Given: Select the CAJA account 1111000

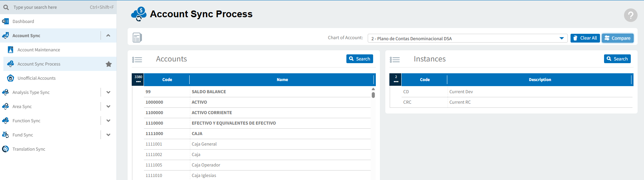Looking at the screenshot, I should 257,134.
